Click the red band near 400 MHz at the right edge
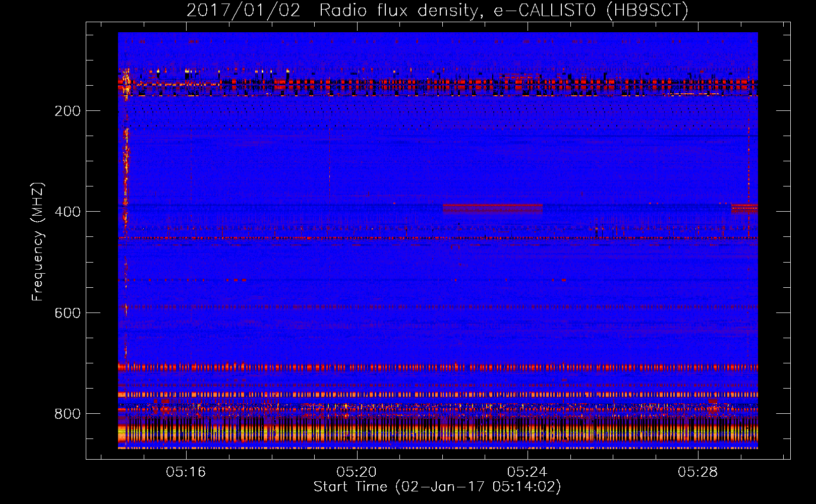Screen dimensions: 816x504 (x=744, y=208)
